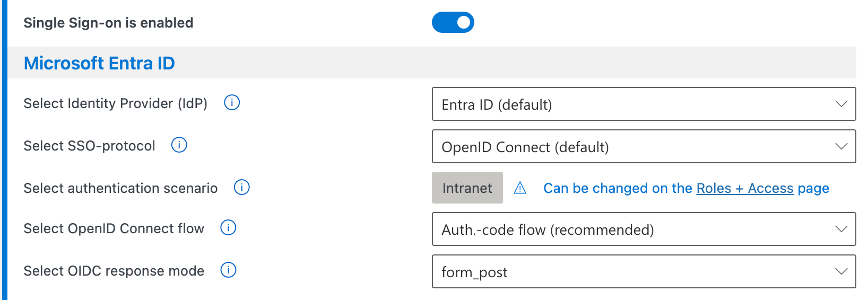
Task: Open info icon for Select Identity Provider
Action: point(232,102)
